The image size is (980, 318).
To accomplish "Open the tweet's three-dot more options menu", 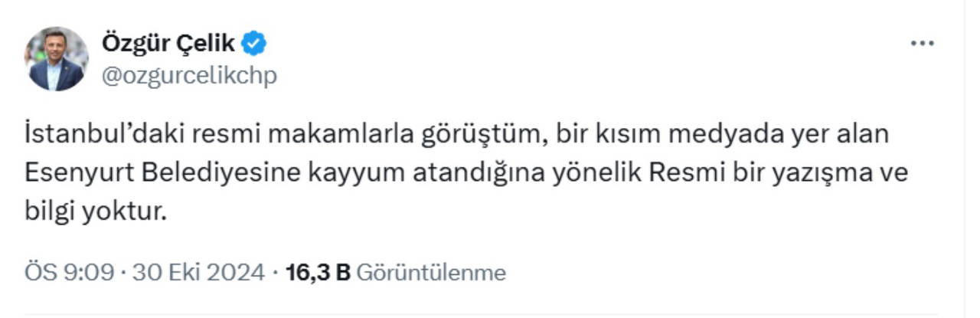I will (922, 44).
